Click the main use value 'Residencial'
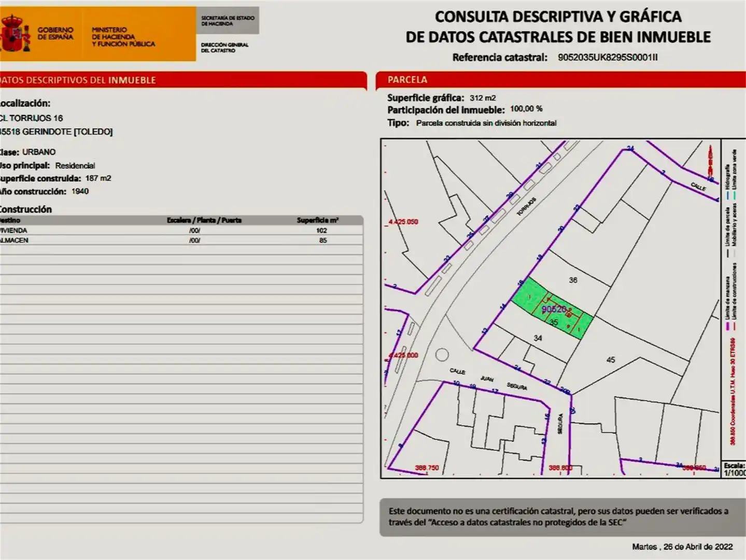Screen dimensions: 746x560 pyautogui.click(x=75, y=166)
